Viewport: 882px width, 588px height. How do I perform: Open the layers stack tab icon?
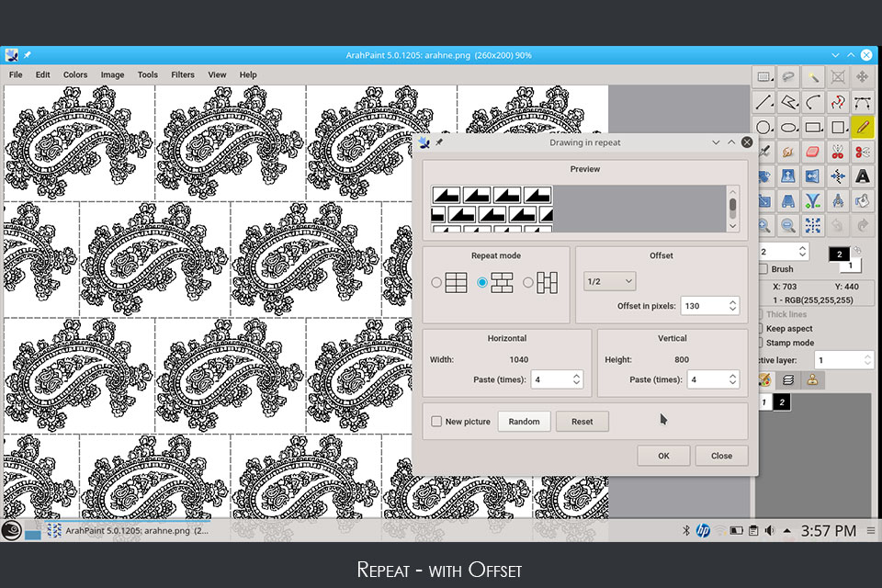click(x=788, y=380)
